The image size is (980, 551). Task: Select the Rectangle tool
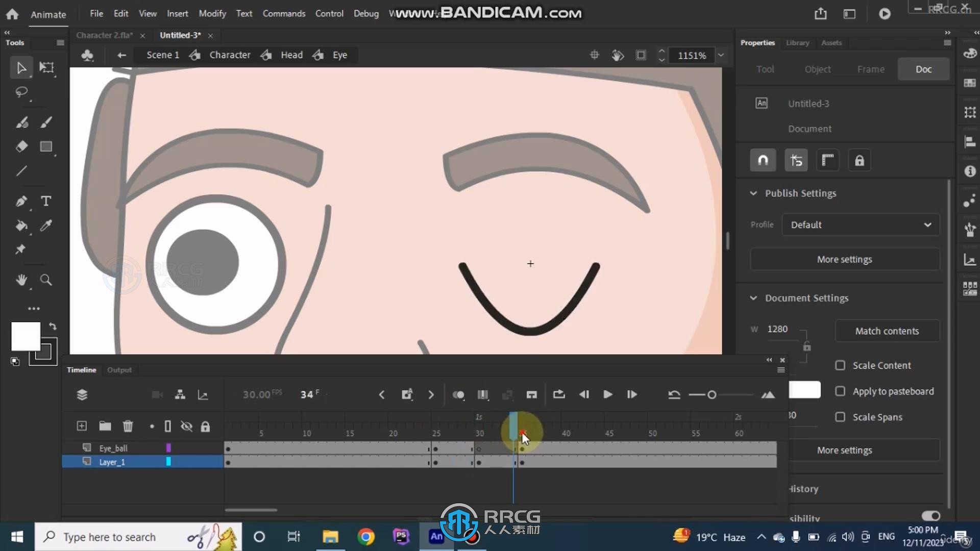tap(46, 146)
